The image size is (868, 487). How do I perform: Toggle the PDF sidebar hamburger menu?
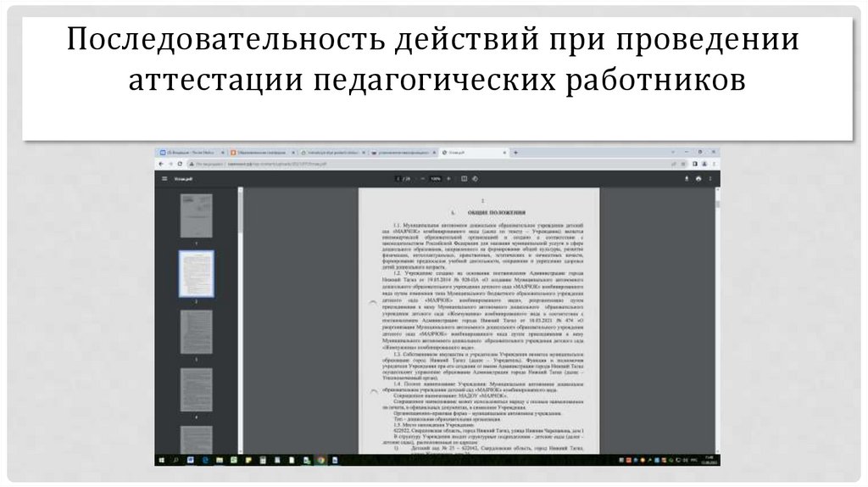point(164,179)
